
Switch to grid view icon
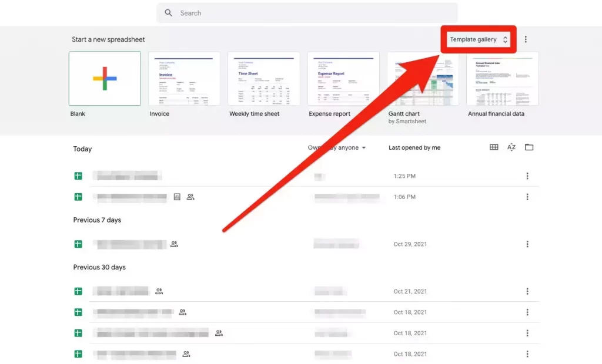[x=494, y=147]
